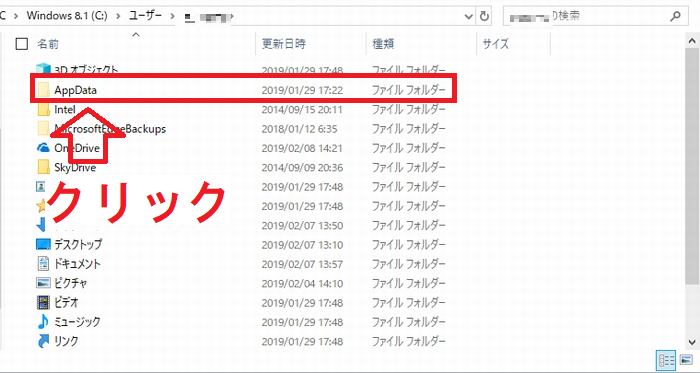Click the date 2014/09/09 20:36
Viewport: 700px width, 373px height.
[302, 167]
